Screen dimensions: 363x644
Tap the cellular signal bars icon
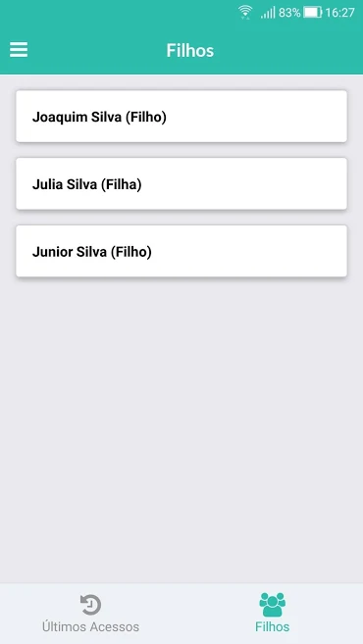point(268,13)
